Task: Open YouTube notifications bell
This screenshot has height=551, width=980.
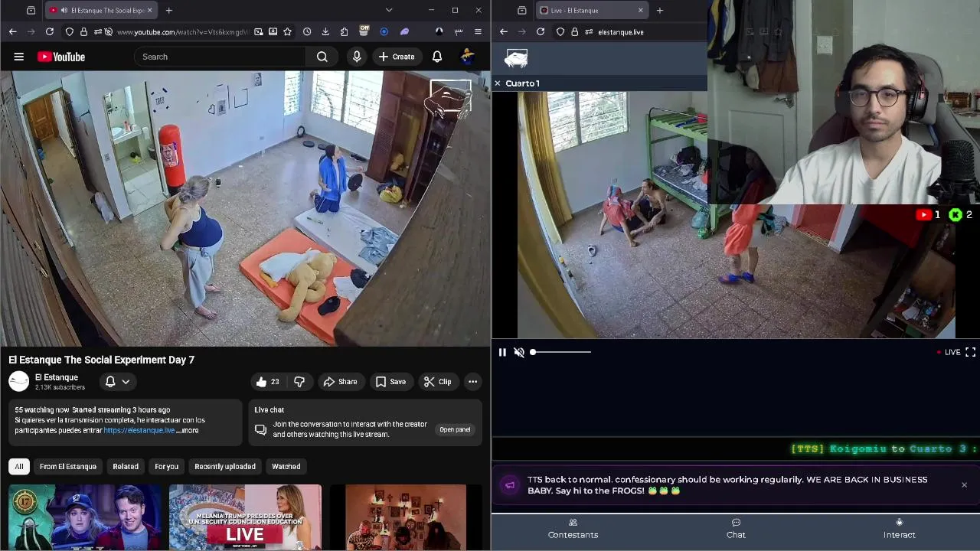Action: tap(437, 57)
